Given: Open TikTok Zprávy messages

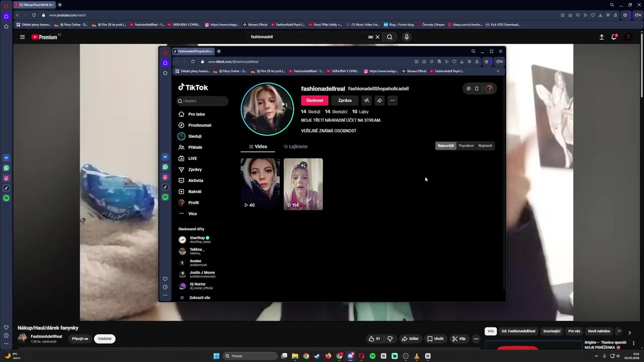Looking at the screenshot, I should [190, 169].
